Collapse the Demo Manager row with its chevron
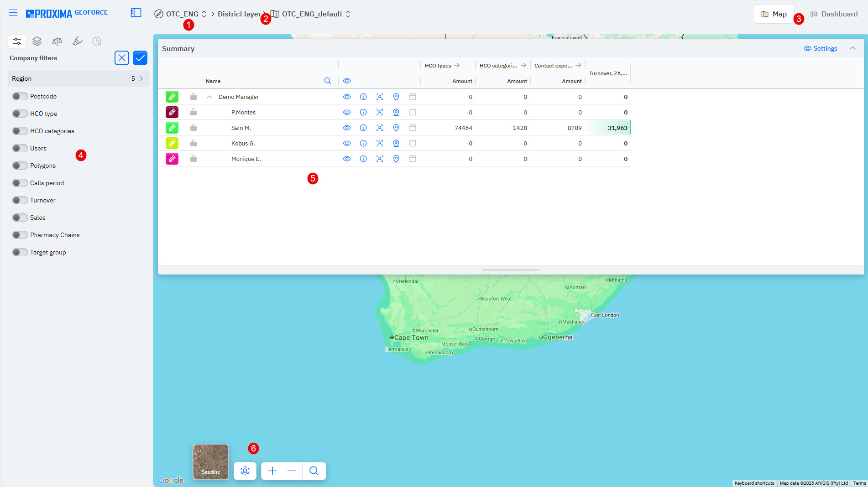This screenshot has height=487, width=868. coord(209,97)
